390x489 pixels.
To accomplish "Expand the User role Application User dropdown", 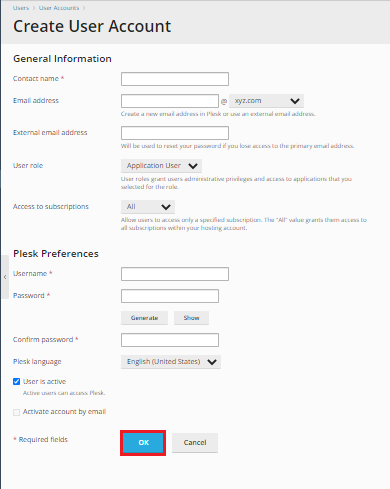I will [161, 166].
